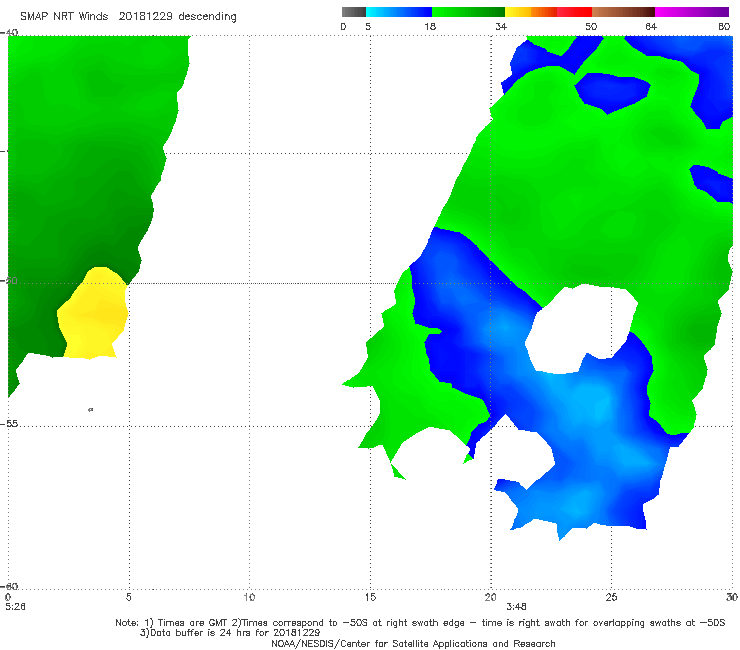Click the word "descending" in the title

coord(208,17)
